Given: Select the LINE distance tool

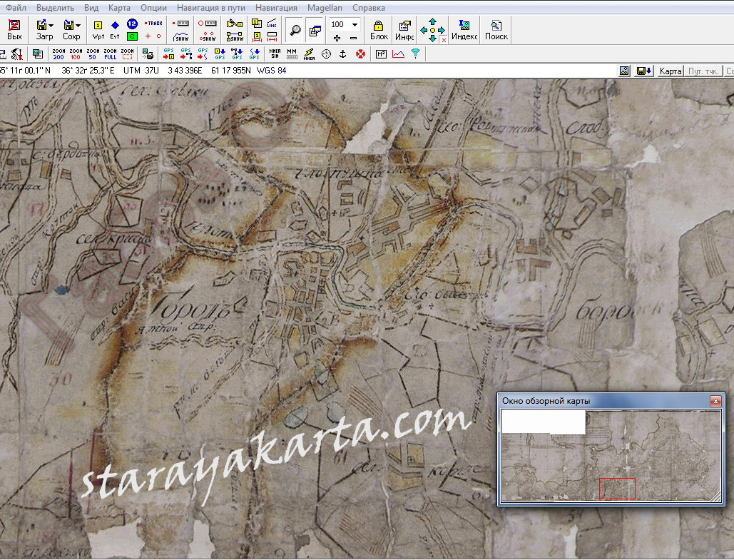Looking at the screenshot, I should (272, 24).
